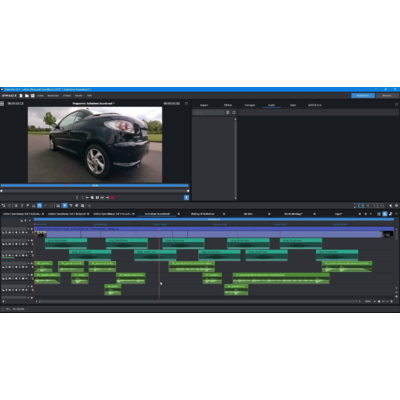Set range out-point bracket button
This screenshot has height=400, width=400.
pyautogui.click(x=82, y=198)
